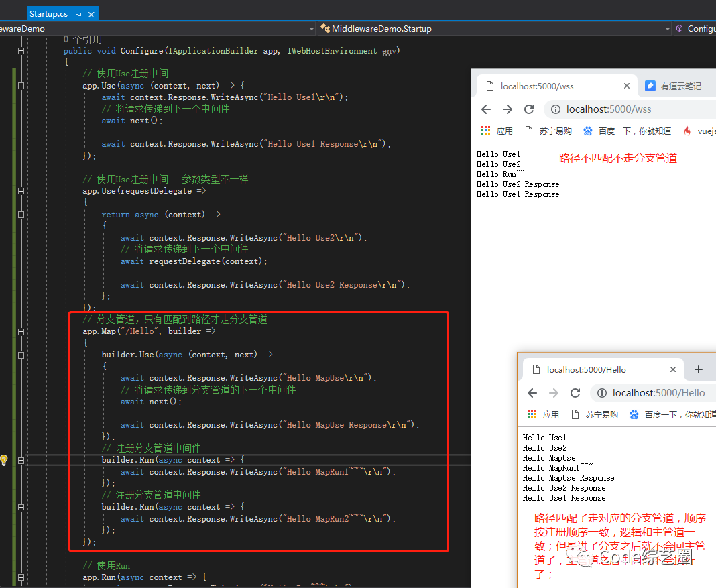This screenshot has width=716, height=588.
Task: Open 百度一下 bookmark in wss window
Action: (x=628, y=131)
